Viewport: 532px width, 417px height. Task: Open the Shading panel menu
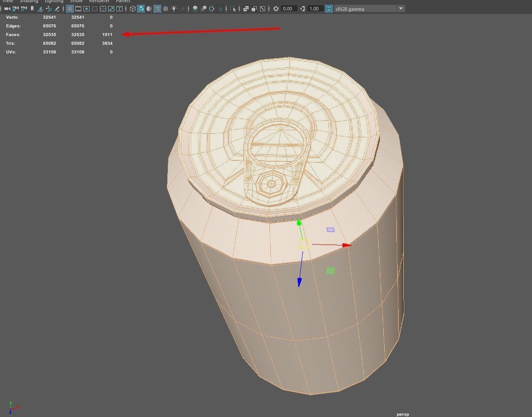[29, 1]
